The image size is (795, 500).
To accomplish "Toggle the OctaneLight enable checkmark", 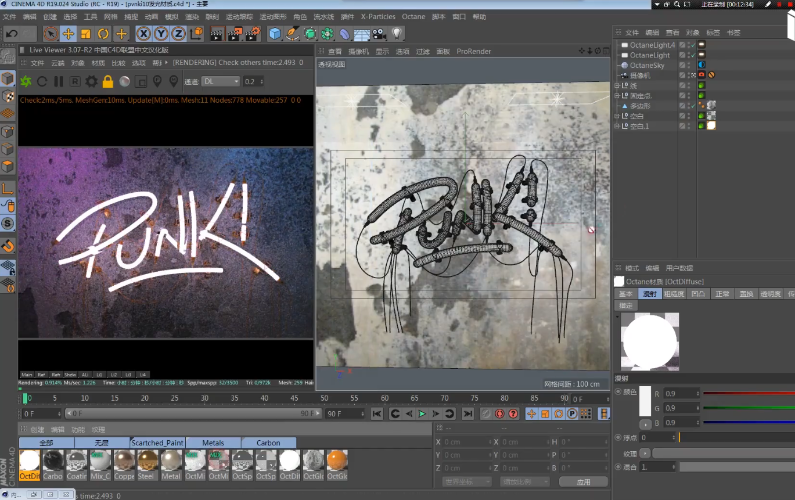I will 692,55.
